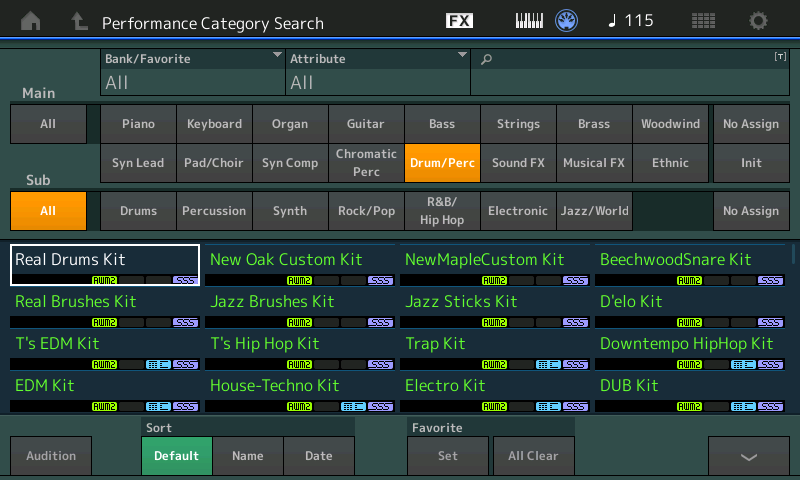Tap the tempo 115 note indicator
This screenshot has height=480, width=800.
point(630,21)
